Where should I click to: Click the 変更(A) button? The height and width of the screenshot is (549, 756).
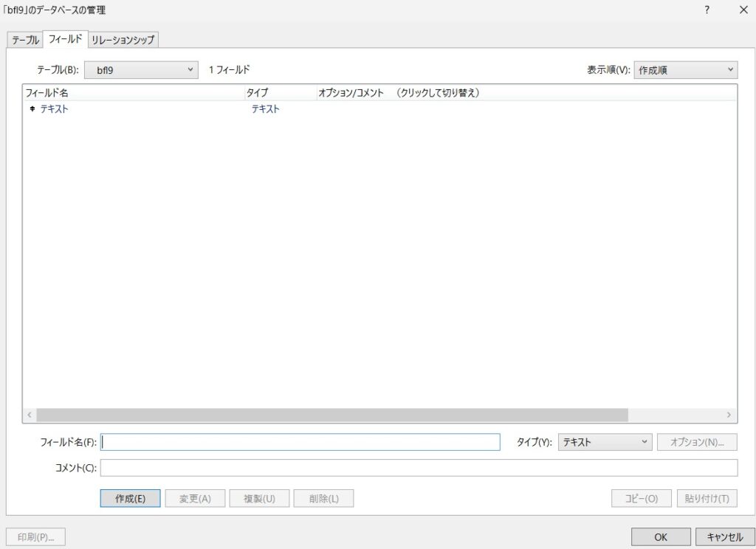[x=195, y=498]
